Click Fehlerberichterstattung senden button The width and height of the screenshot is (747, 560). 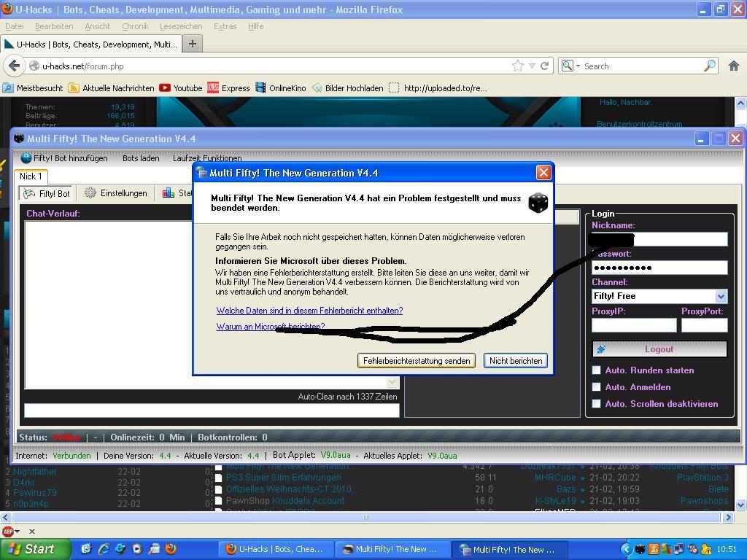tap(417, 361)
